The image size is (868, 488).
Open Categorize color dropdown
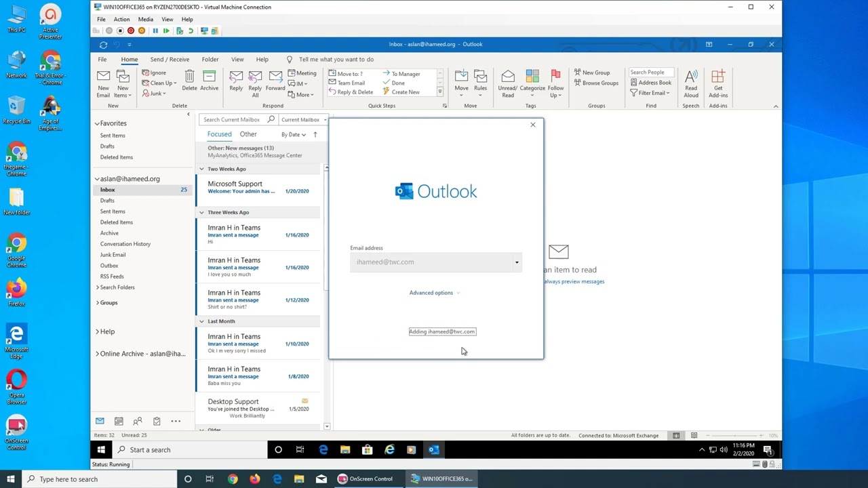coord(532,83)
